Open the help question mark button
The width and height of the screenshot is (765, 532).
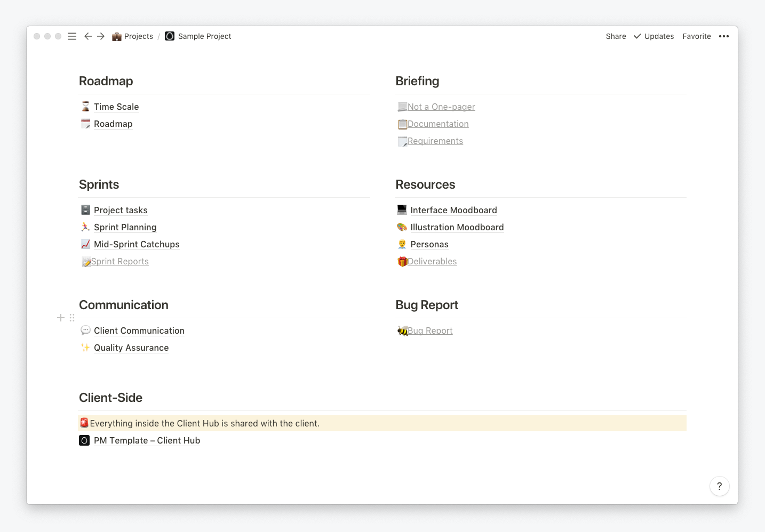[x=720, y=486]
